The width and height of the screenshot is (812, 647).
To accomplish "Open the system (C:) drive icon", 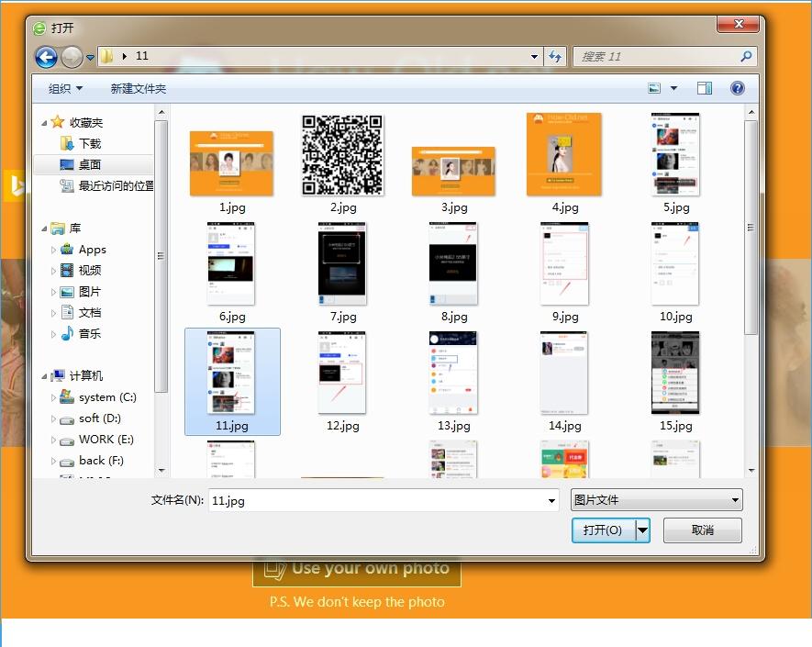I will click(x=67, y=396).
